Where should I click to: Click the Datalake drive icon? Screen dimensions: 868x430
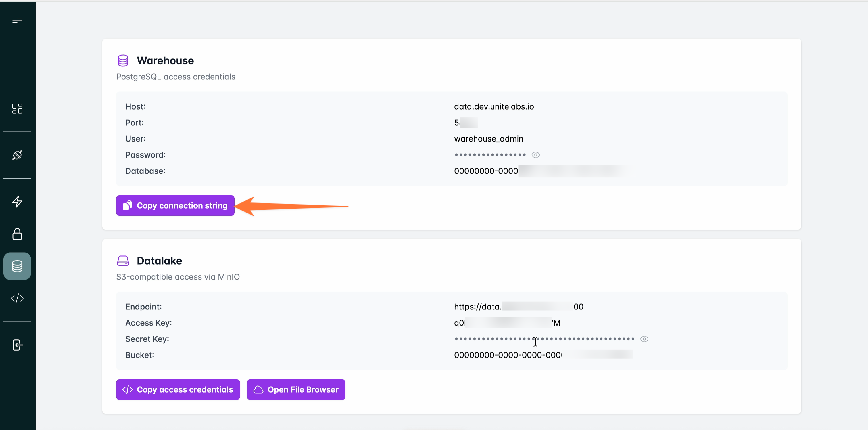pyautogui.click(x=123, y=261)
